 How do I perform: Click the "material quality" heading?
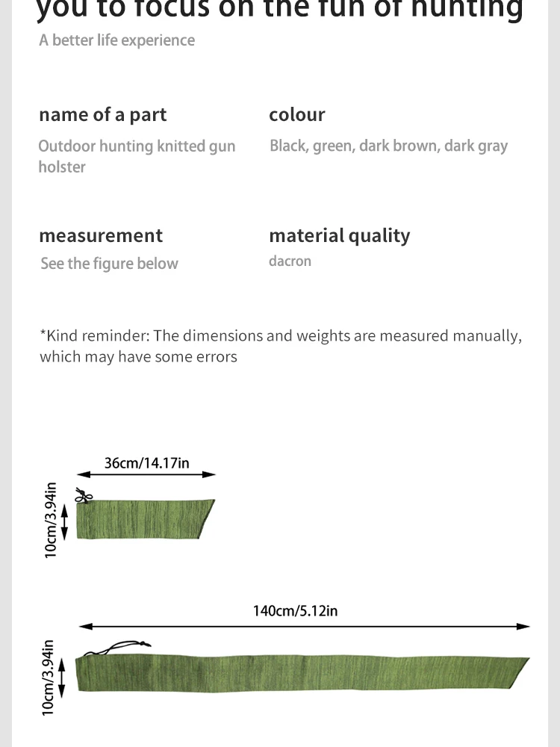coord(339,236)
